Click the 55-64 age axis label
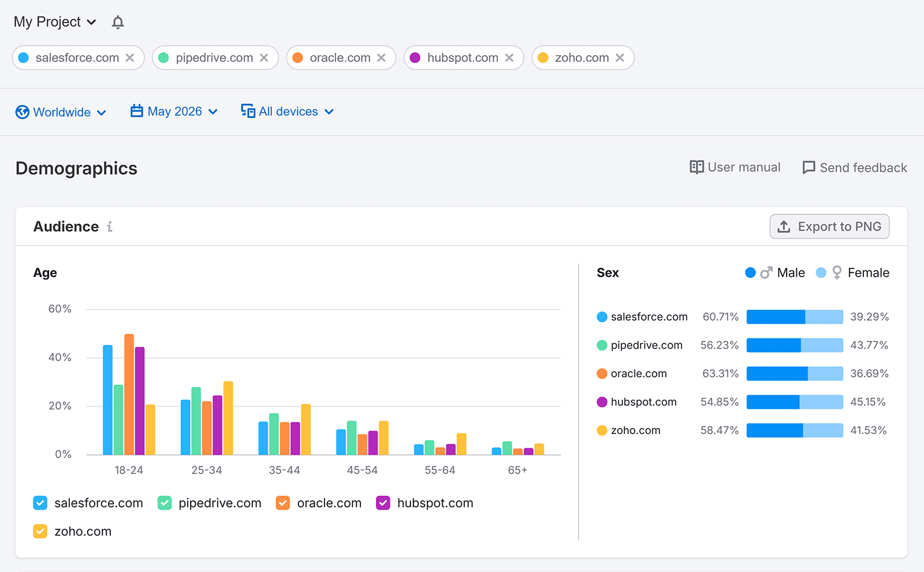Image resolution: width=924 pixels, height=572 pixels. tap(440, 470)
